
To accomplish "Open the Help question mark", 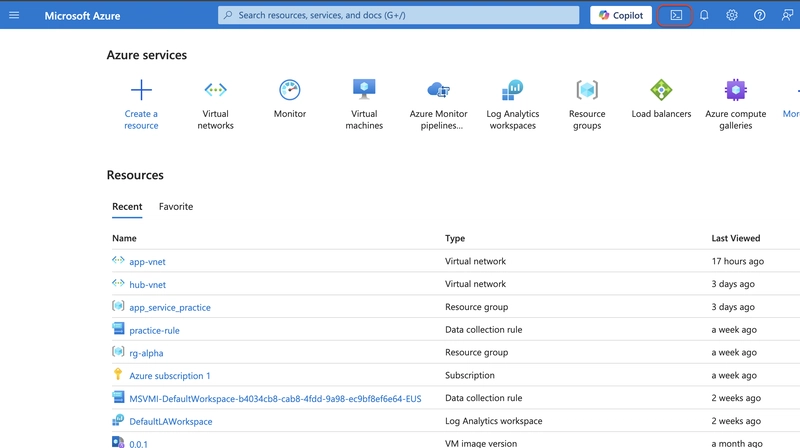I will pyautogui.click(x=759, y=15).
